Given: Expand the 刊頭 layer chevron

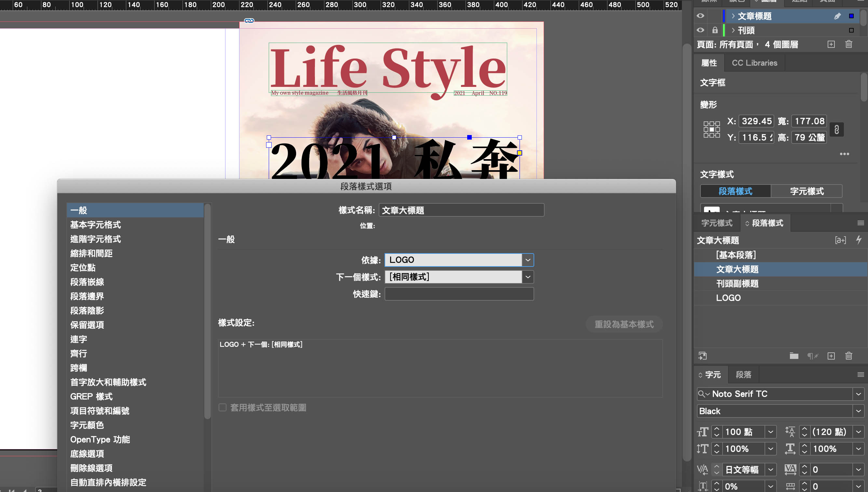Looking at the screenshot, I should 733,30.
